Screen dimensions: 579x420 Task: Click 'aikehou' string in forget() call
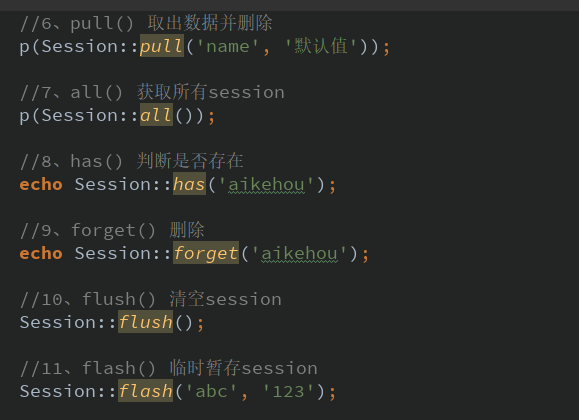(x=299, y=253)
